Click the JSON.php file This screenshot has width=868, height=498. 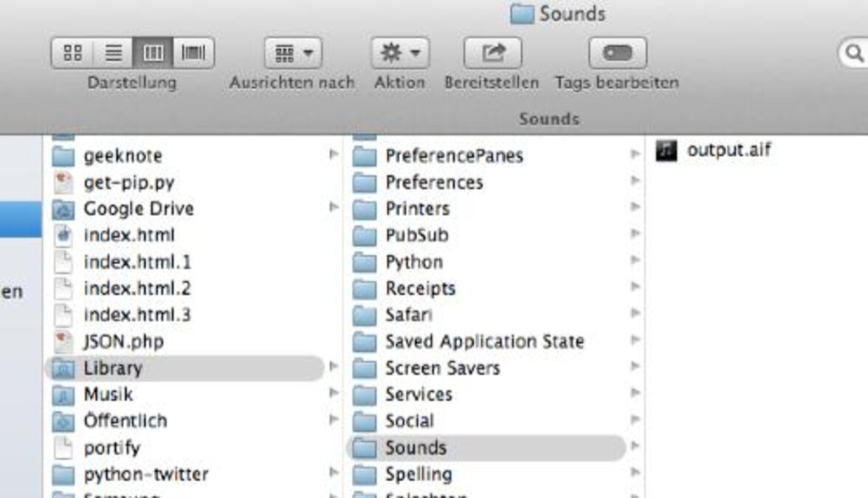click(x=123, y=342)
